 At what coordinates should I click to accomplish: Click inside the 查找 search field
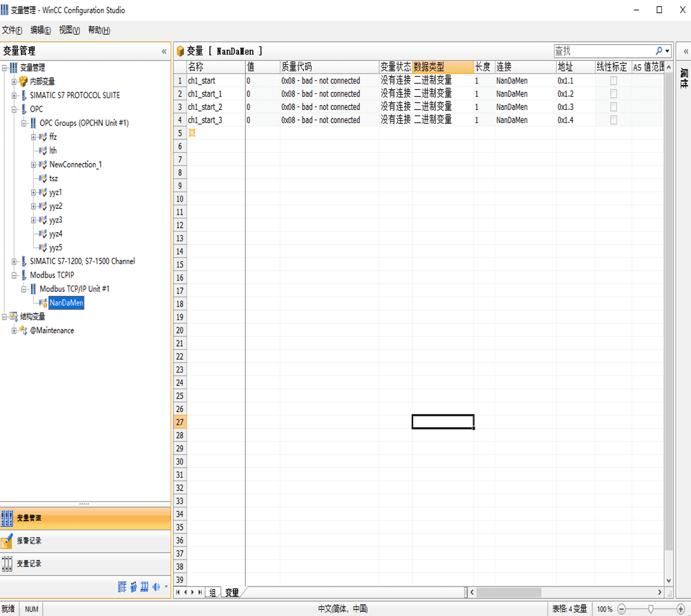pos(601,51)
